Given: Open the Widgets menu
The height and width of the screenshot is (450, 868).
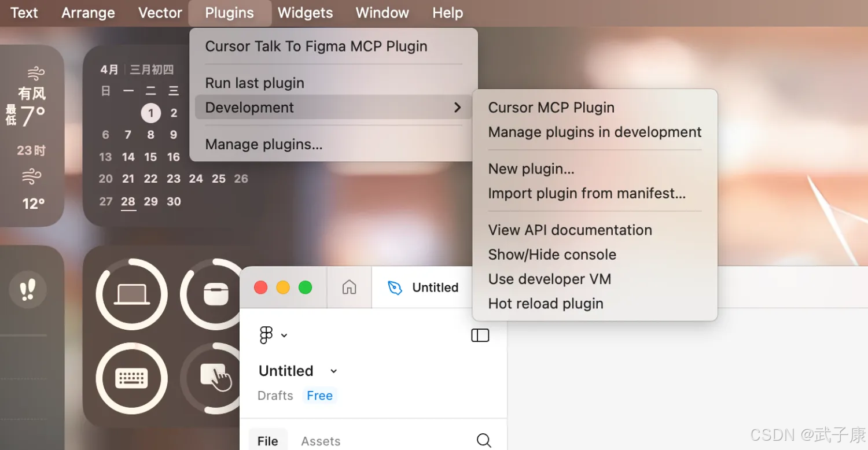Looking at the screenshot, I should pyautogui.click(x=306, y=13).
